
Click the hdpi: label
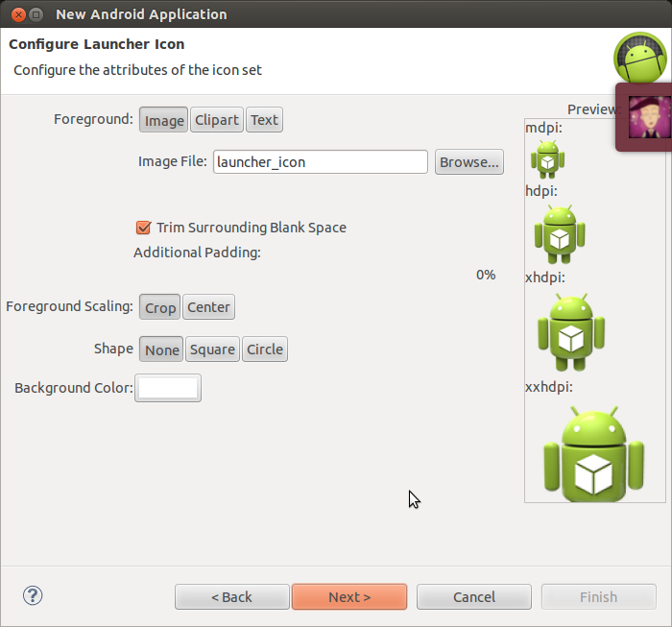coord(541,191)
